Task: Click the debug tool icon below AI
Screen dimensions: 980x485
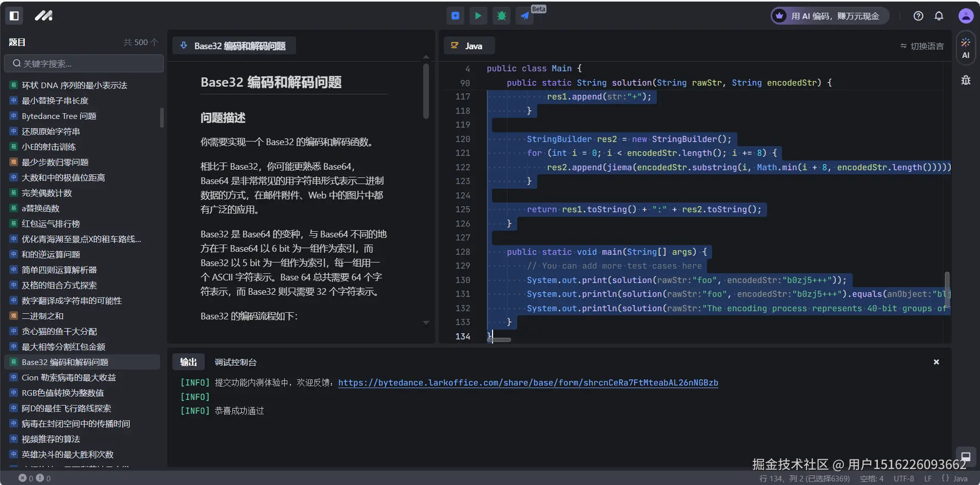Action: pos(966,80)
